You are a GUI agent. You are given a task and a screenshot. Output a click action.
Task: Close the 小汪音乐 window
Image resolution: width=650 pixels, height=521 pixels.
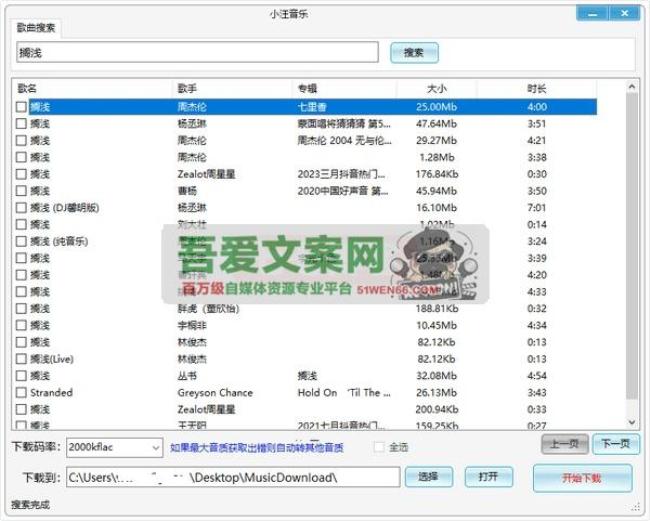pos(625,14)
